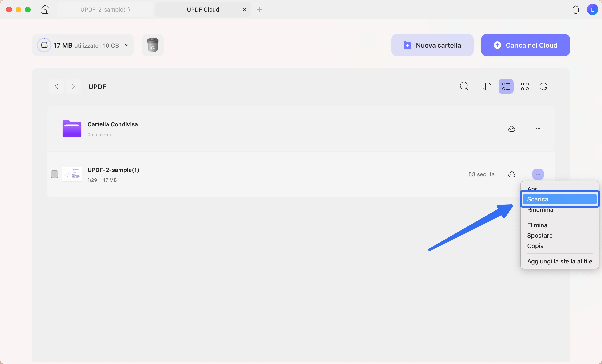Image resolution: width=602 pixels, height=364 pixels.
Task: Search files in UPDF Cloud
Action: (x=464, y=86)
